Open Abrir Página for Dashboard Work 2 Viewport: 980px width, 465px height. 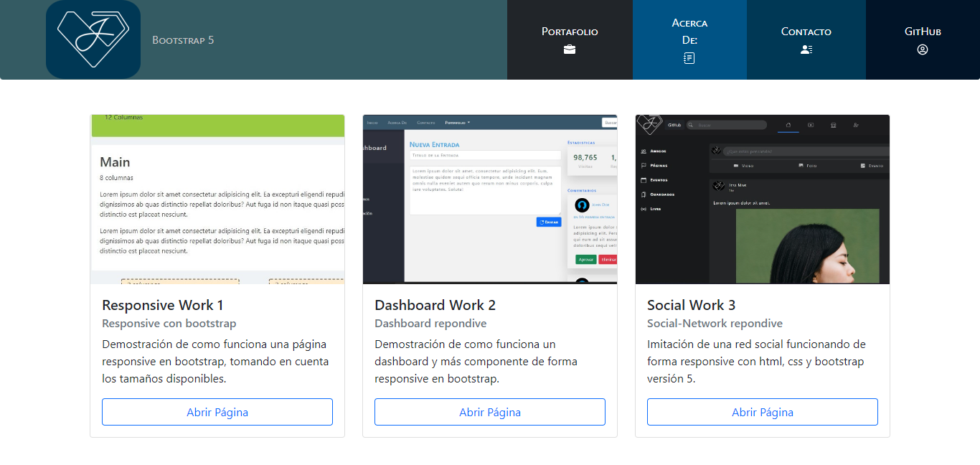click(x=490, y=412)
